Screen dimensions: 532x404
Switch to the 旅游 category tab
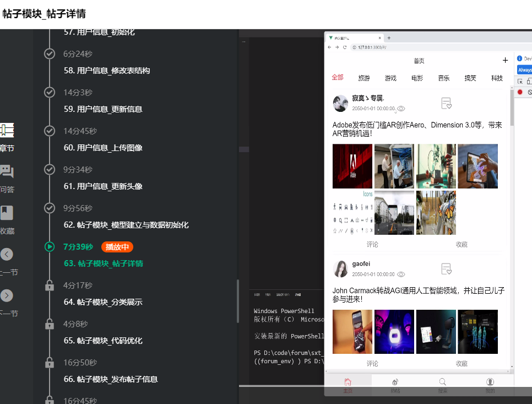pos(364,78)
